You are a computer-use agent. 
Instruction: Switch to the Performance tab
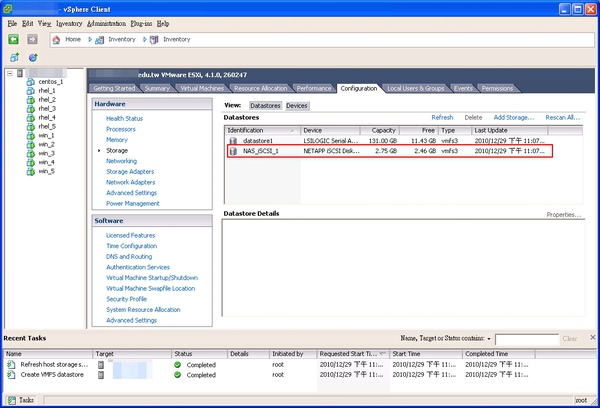tap(314, 88)
